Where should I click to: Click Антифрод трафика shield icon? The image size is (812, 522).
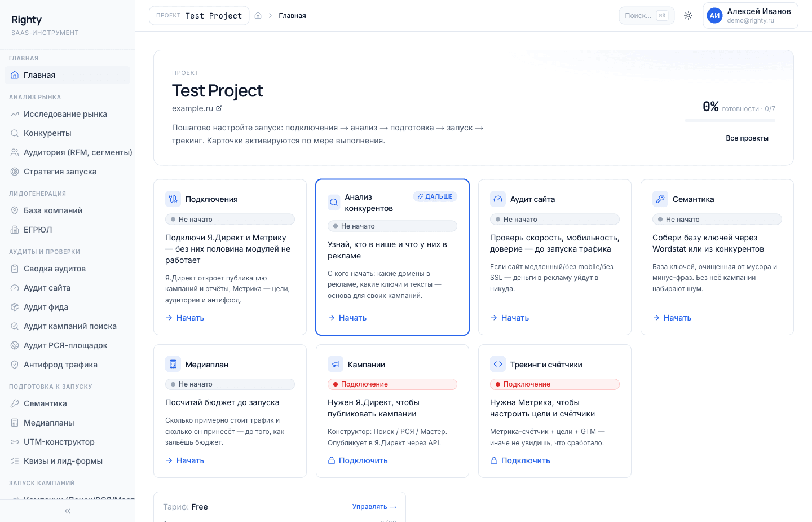(x=15, y=365)
